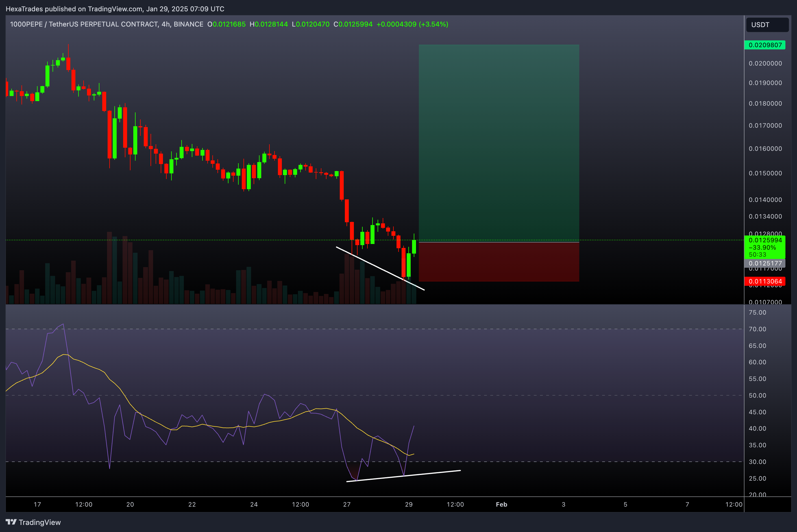Click the 25.00 RSI axis label
This screenshot has height=532, width=797.
pos(757,478)
